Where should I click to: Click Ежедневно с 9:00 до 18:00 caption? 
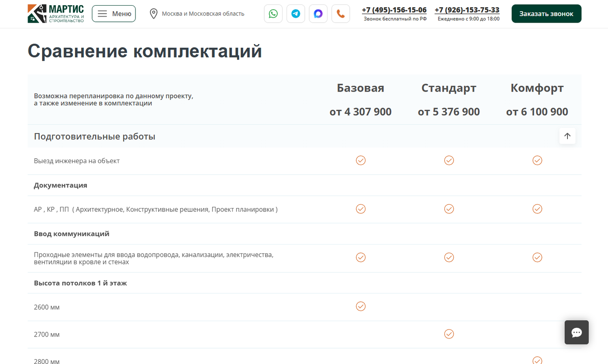469,19
